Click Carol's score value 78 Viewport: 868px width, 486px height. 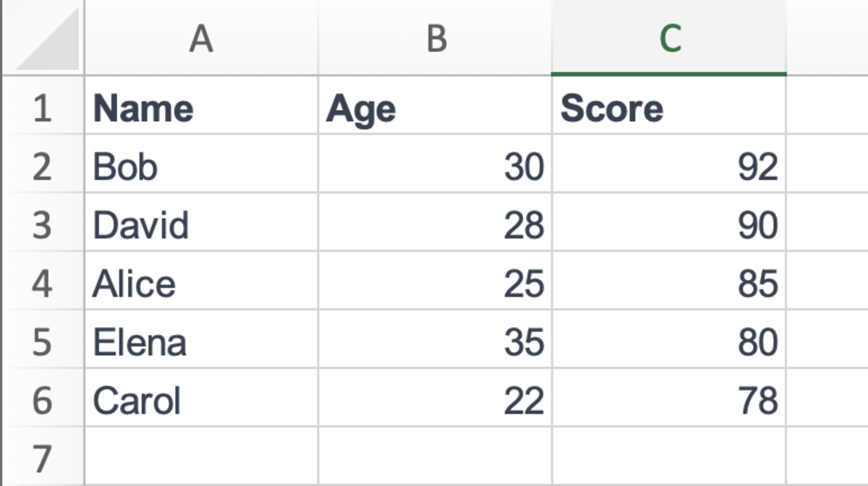(669, 398)
